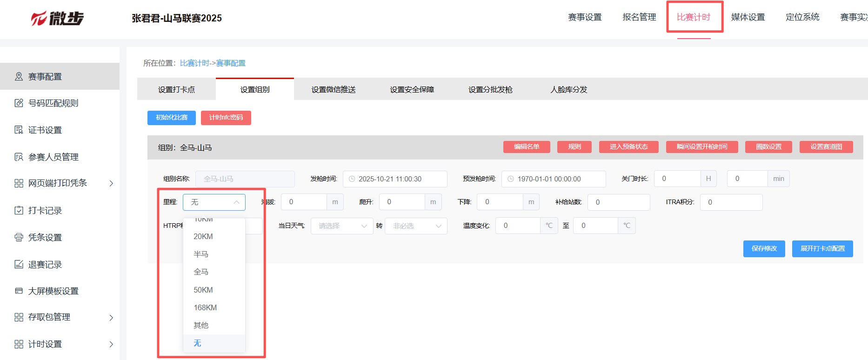Click the 保存修改 button
This screenshot has height=360, width=868.
(x=764, y=249)
